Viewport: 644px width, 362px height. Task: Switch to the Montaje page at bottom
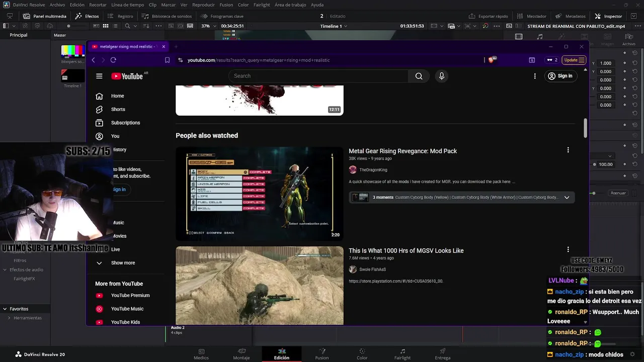pos(242,354)
